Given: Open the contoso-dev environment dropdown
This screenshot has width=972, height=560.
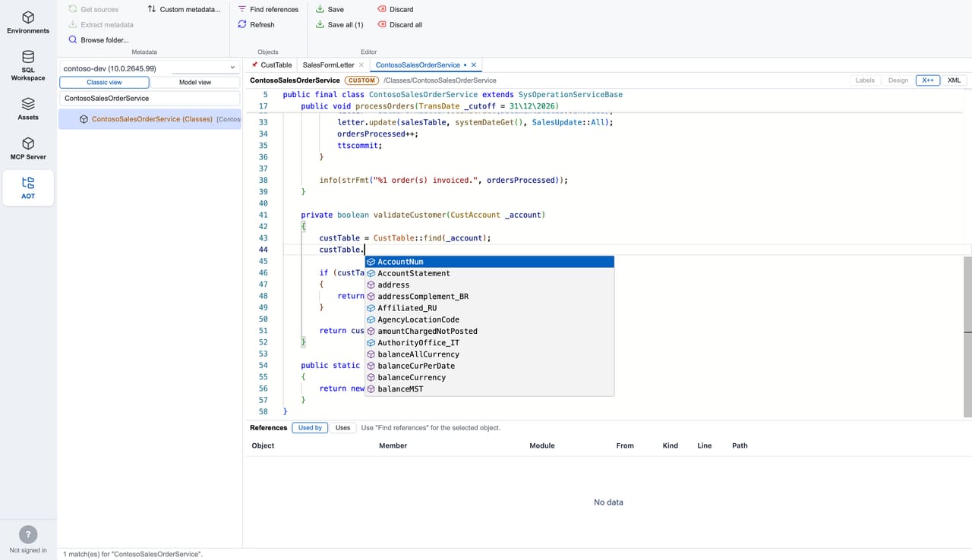Looking at the screenshot, I should (150, 68).
